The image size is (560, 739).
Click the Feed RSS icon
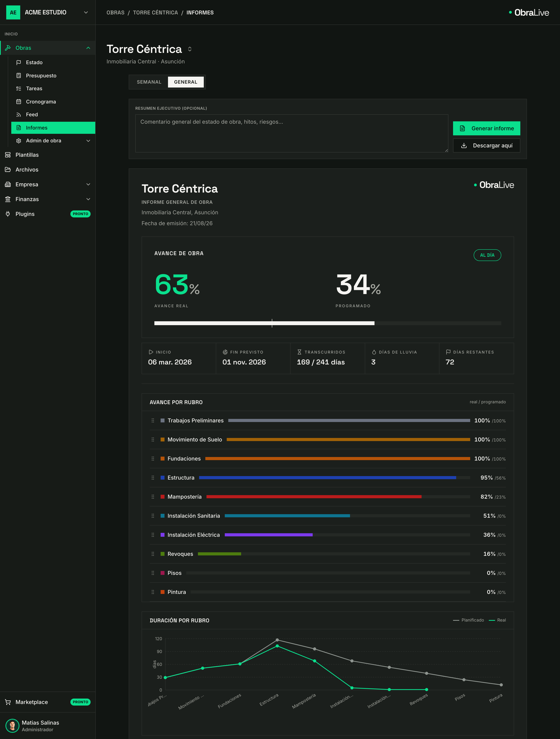tap(19, 115)
